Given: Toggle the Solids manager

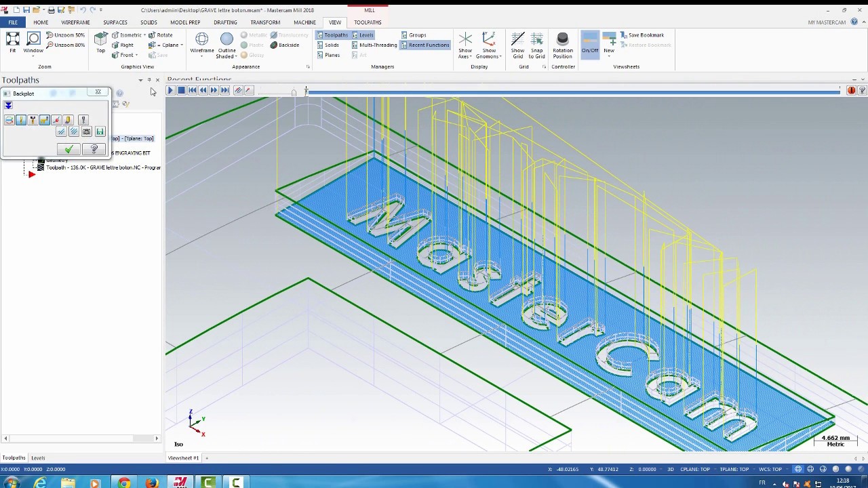Looking at the screenshot, I should click(x=328, y=45).
